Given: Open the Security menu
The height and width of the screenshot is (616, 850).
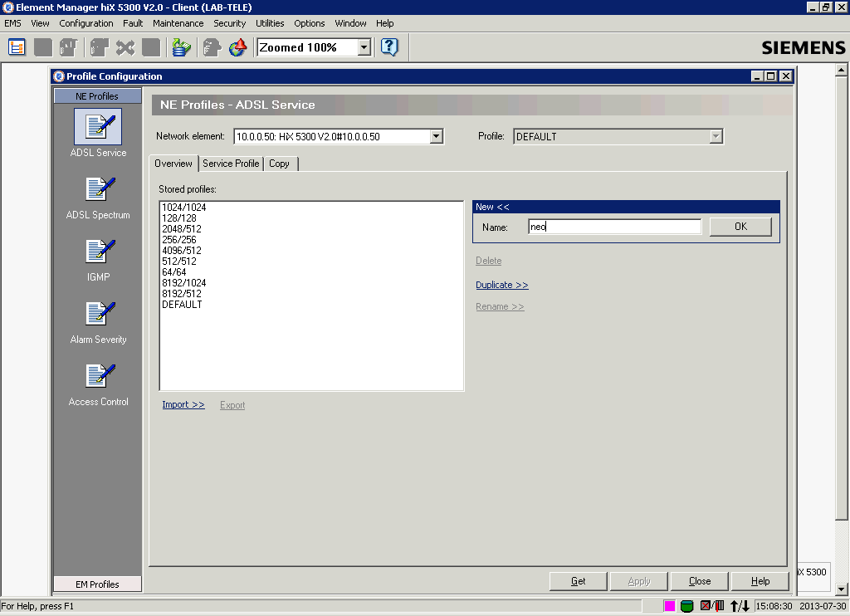Looking at the screenshot, I should pos(230,23).
